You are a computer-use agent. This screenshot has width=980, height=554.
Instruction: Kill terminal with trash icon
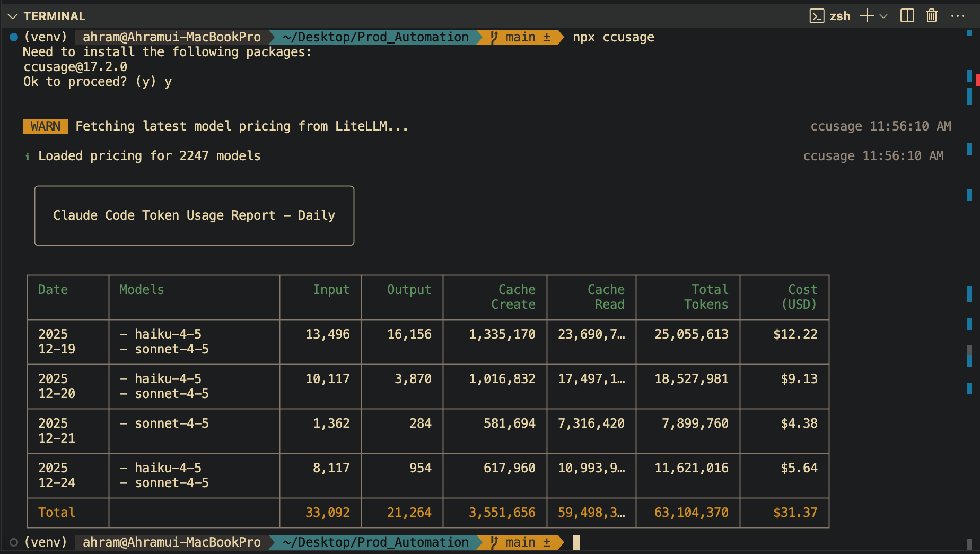932,16
